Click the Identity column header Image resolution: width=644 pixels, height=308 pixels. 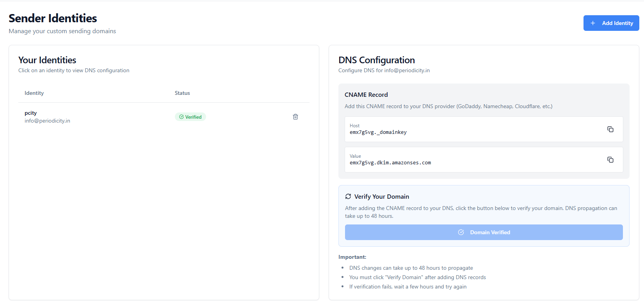34,93
